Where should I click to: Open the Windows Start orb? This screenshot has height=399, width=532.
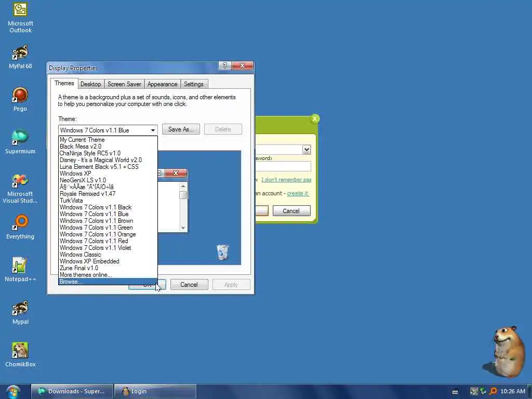click(13, 392)
